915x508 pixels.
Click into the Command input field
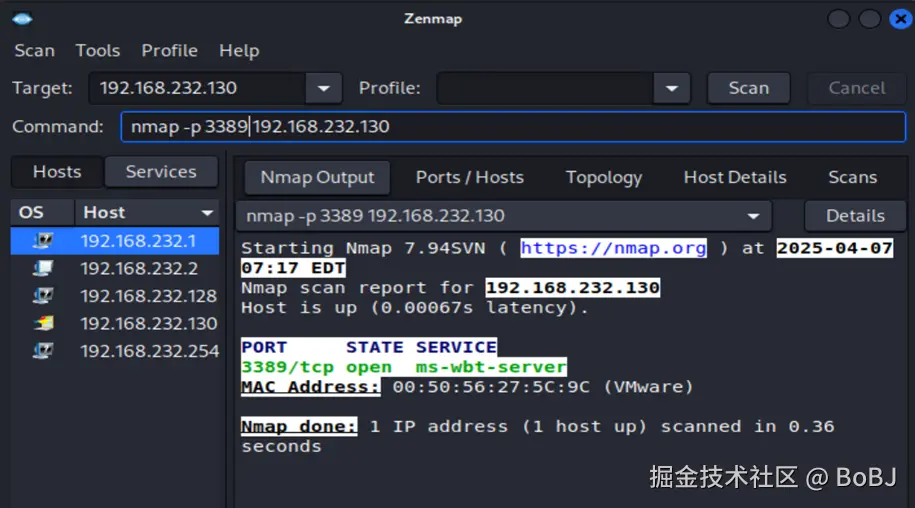(x=513, y=127)
